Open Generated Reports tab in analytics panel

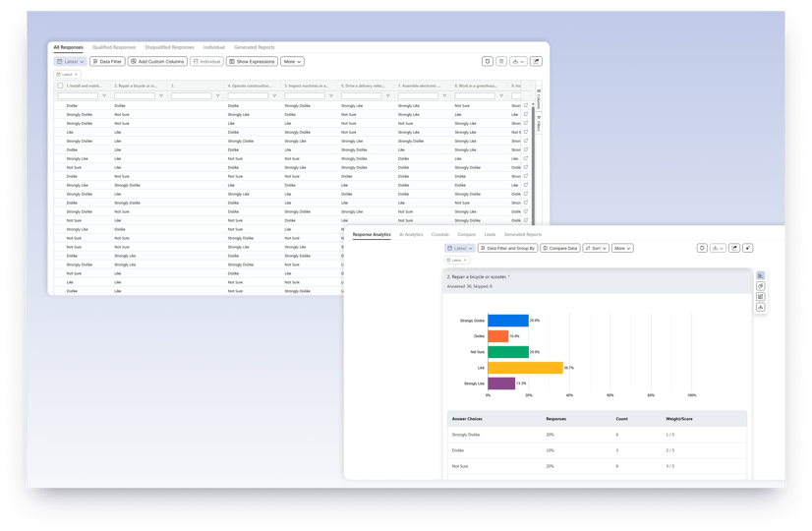pos(523,235)
